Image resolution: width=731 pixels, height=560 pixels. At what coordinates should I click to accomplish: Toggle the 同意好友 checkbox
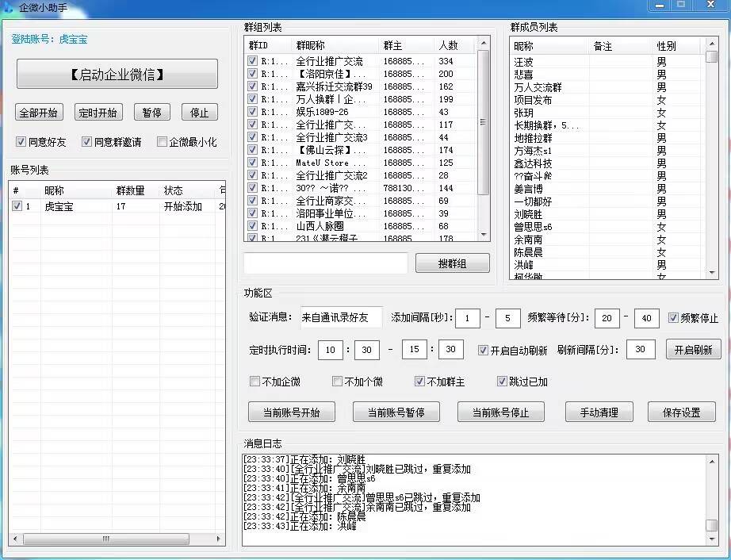point(21,142)
